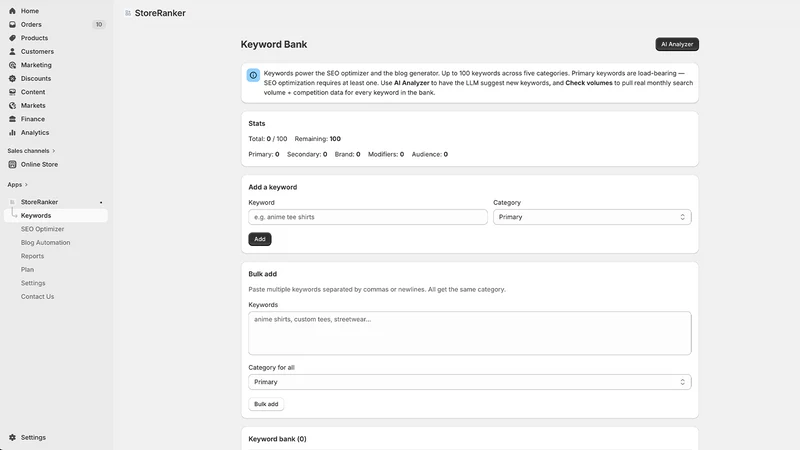Expand the Apps section chevron
This screenshot has width=800, height=450.
pos(26,185)
